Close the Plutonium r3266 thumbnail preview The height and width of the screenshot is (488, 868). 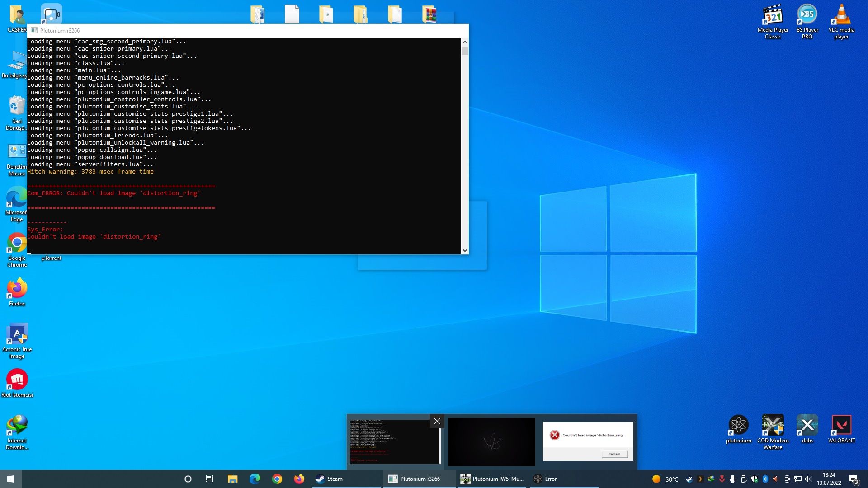coord(437,421)
